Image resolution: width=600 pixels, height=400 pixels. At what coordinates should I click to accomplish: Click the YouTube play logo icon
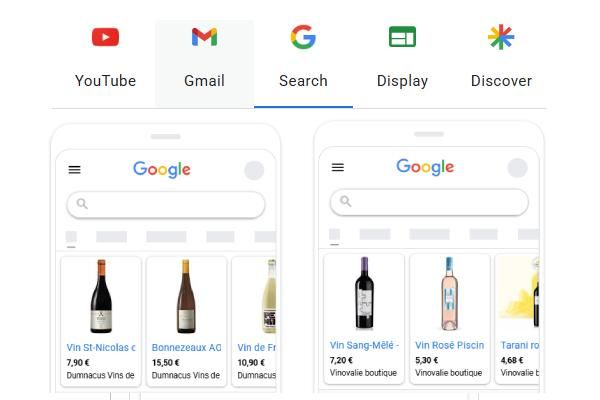[105, 37]
